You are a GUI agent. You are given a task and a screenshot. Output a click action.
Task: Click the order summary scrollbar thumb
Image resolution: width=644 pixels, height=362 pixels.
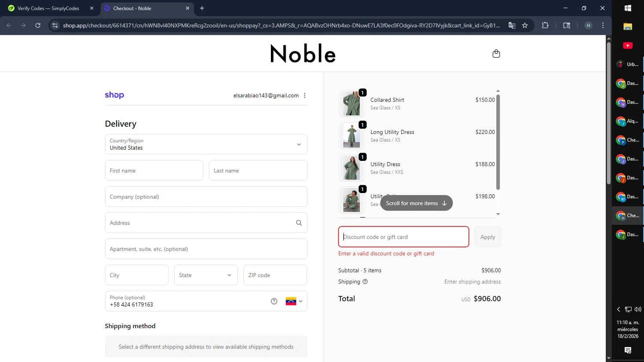pos(498,142)
